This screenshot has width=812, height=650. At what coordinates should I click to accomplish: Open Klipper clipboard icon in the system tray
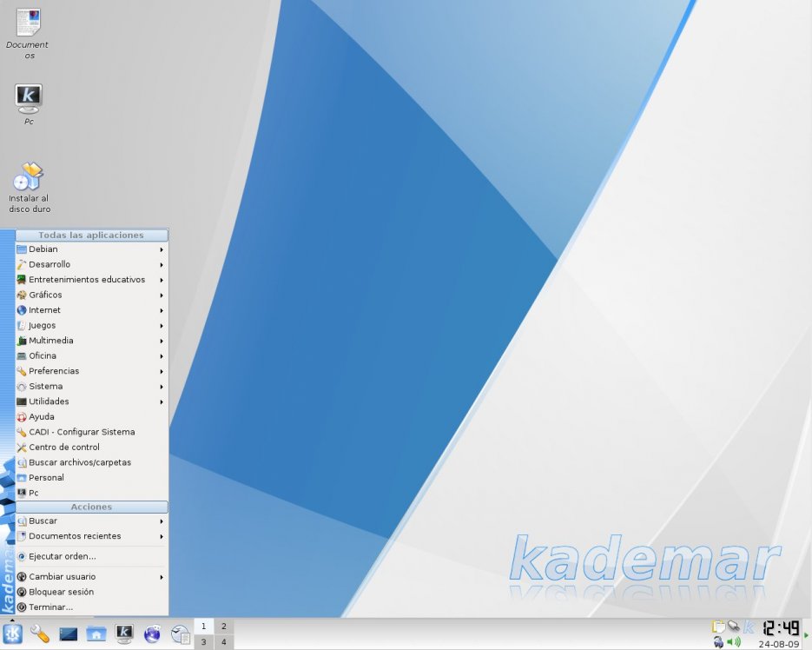click(719, 627)
